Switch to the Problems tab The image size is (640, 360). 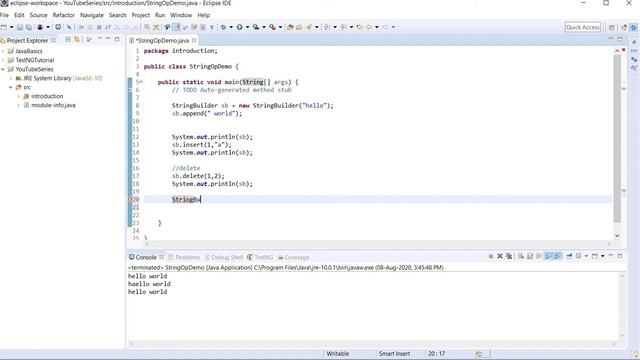pyautogui.click(x=184, y=257)
